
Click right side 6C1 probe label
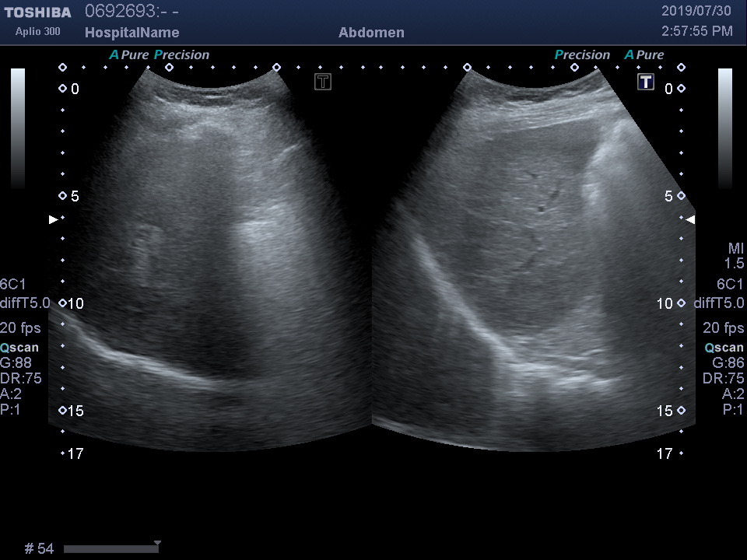[x=730, y=285]
